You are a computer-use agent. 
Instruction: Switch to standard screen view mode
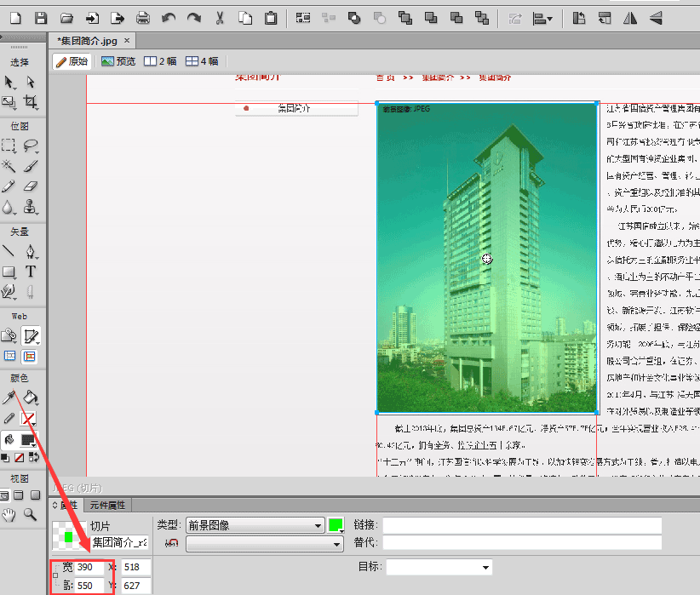(6, 495)
